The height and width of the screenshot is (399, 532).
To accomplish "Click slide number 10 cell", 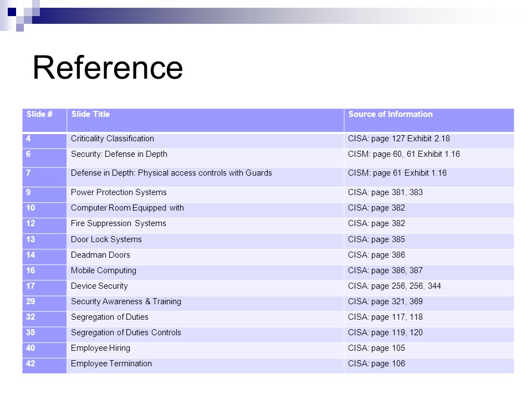I will [x=44, y=210].
